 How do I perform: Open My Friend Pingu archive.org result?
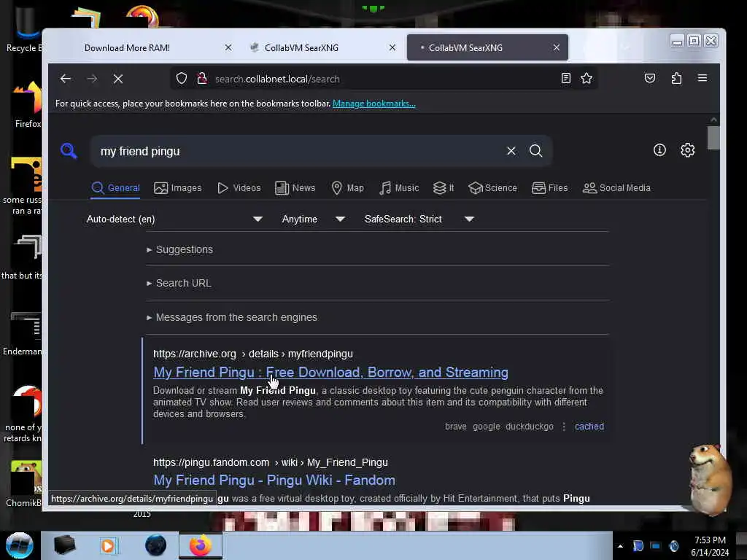330,372
